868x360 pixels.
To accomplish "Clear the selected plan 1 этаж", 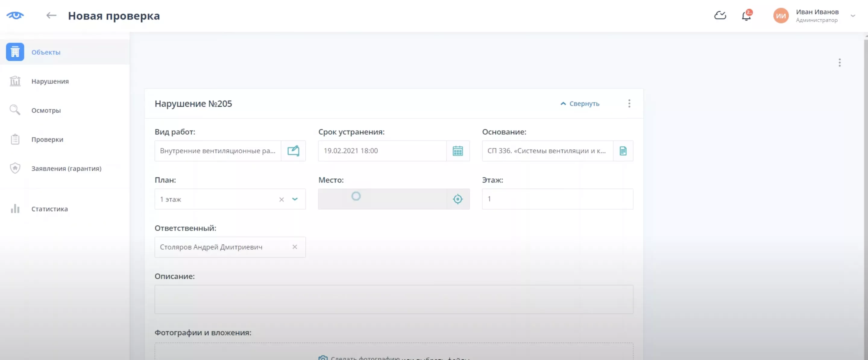I will [x=281, y=199].
